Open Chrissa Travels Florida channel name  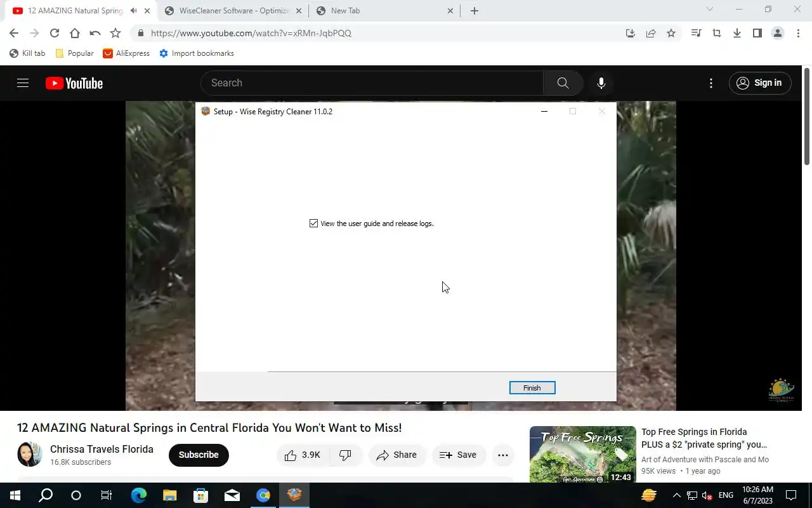(x=101, y=449)
